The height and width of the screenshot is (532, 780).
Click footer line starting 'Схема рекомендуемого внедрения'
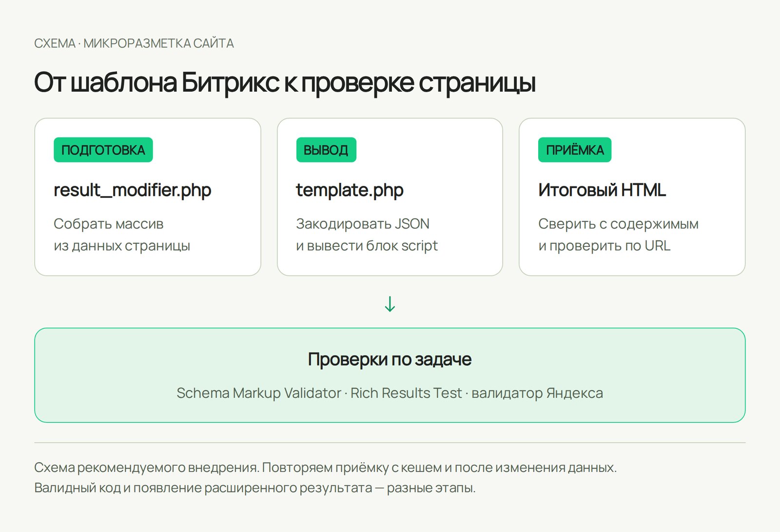326,468
